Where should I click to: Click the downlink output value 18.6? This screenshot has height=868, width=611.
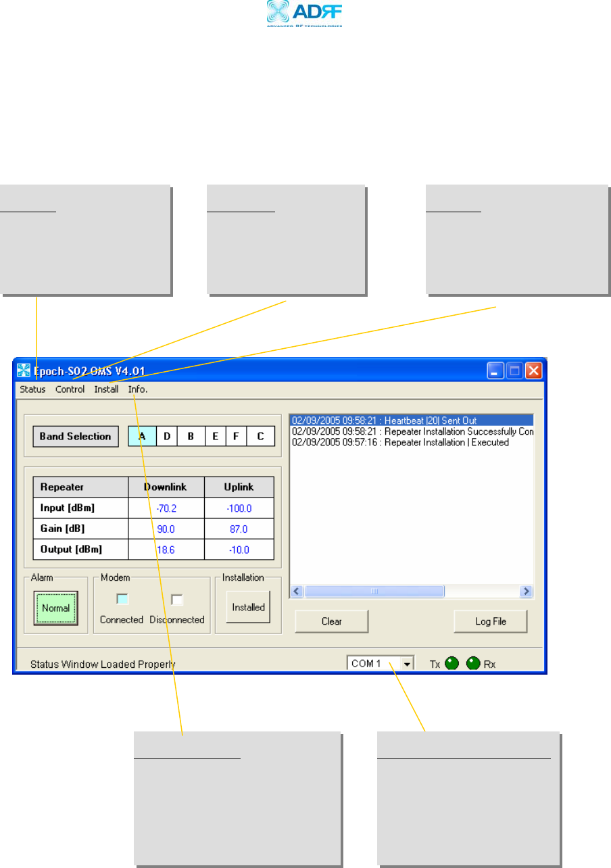click(166, 550)
